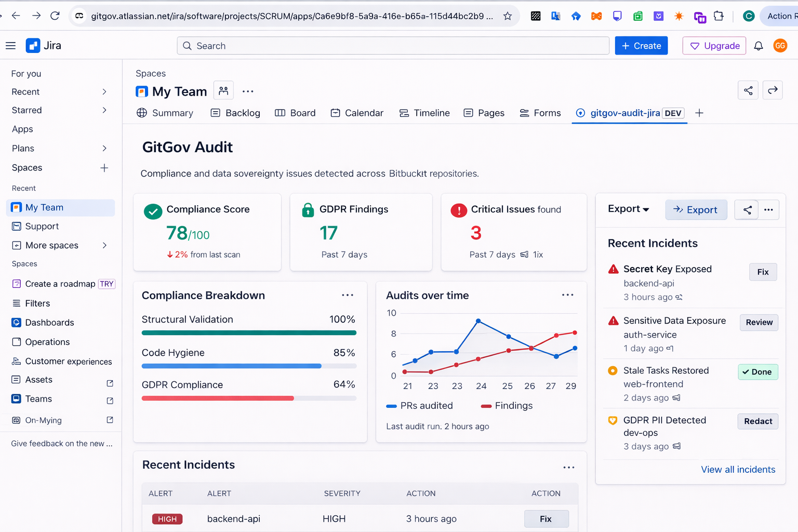Click Create a roadmap item
The height and width of the screenshot is (532, 798).
pos(60,284)
